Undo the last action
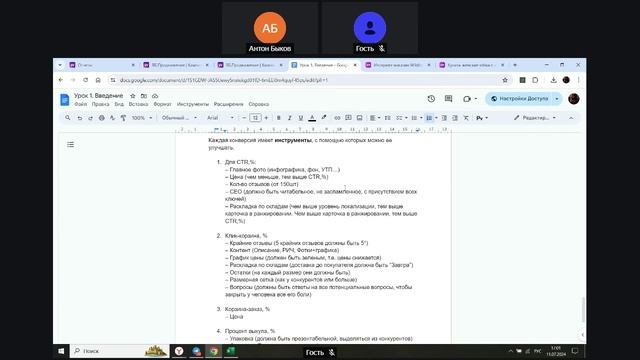This screenshot has height=360, width=640. pos(80,118)
